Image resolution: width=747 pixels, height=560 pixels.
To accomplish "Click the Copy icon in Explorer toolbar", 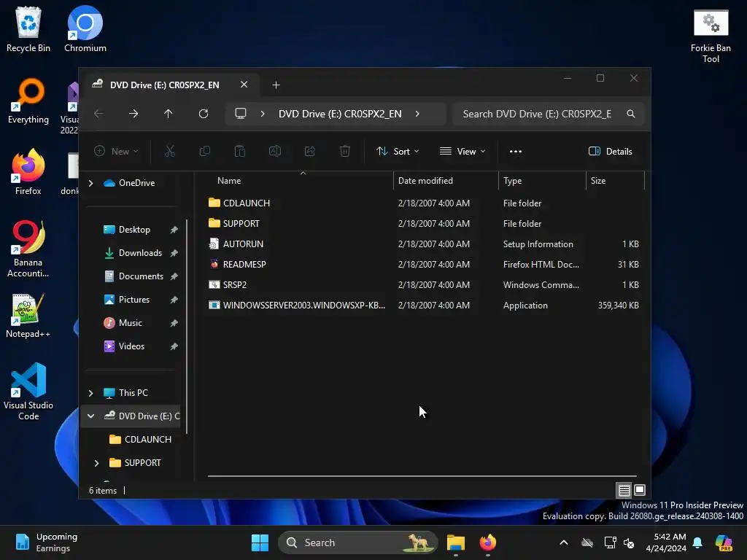I will coord(205,152).
